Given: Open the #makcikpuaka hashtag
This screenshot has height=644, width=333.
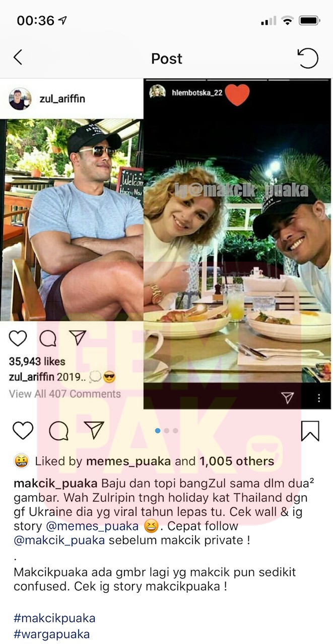Looking at the screenshot, I should [x=54, y=617].
